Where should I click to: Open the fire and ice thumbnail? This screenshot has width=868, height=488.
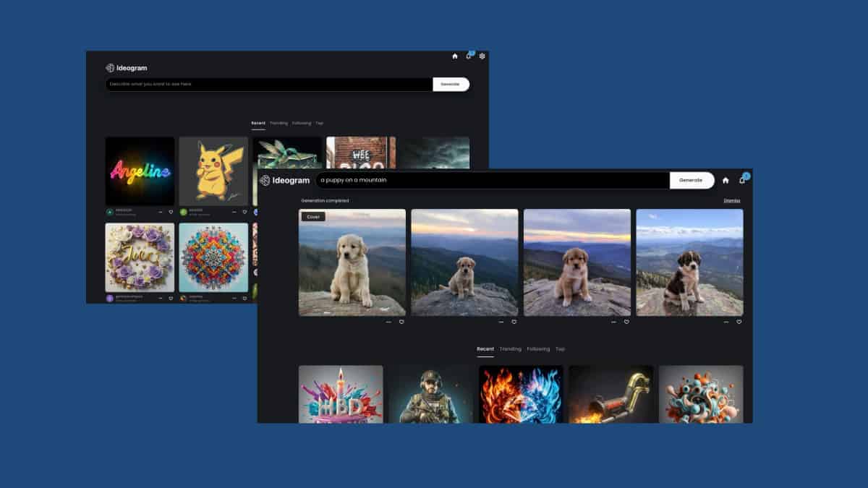521,394
